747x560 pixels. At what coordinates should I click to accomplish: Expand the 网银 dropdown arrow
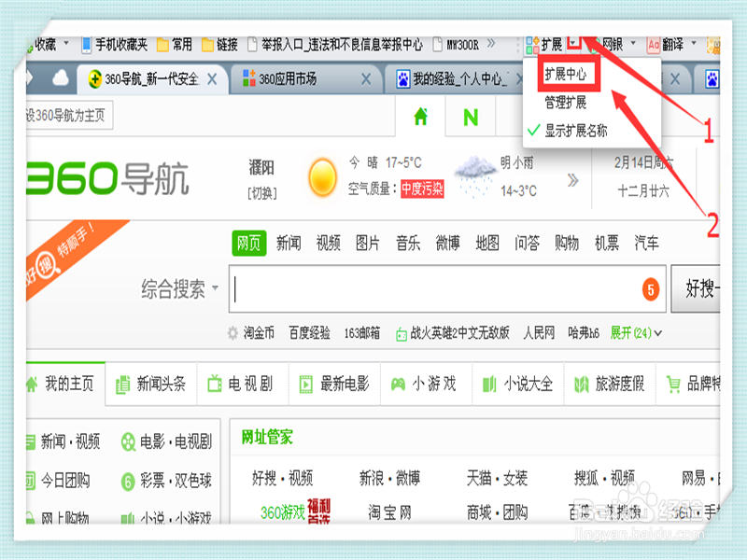coord(633,43)
